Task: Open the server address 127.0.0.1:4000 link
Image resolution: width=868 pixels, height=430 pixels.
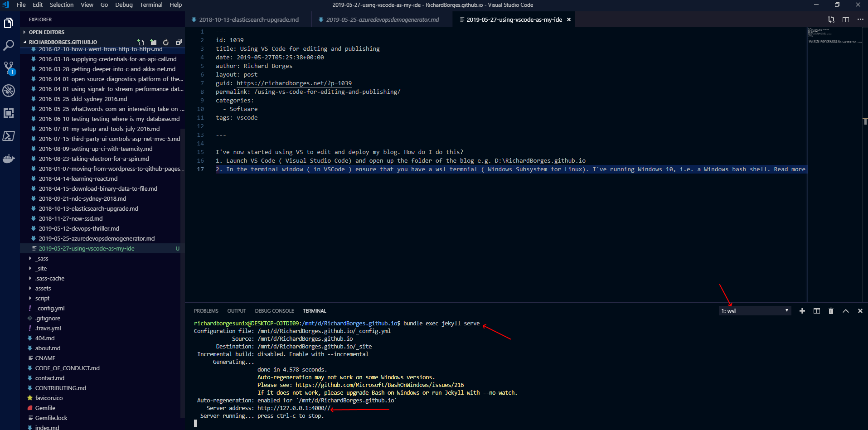Action: click(x=294, y=408)
